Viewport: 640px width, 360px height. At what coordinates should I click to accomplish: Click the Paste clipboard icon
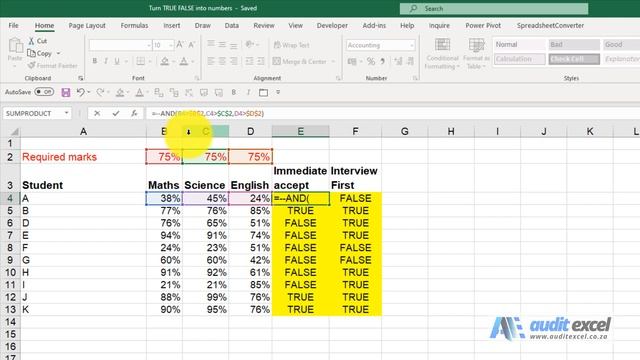pos(16,45)
